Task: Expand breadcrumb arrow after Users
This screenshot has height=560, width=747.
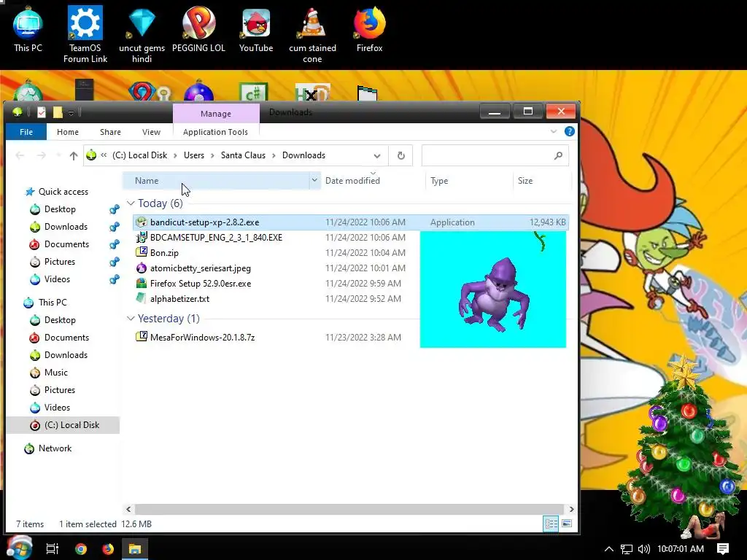Action: coord(212,155)
